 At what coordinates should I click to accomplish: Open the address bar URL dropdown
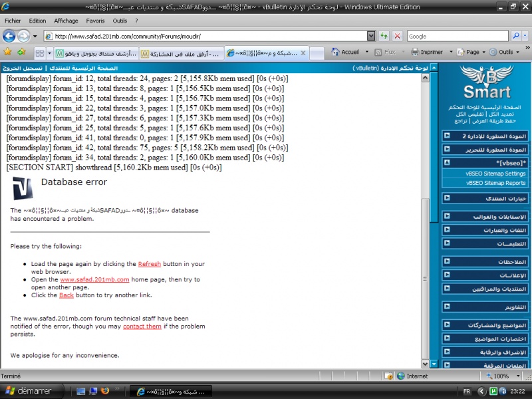tap(371, 36)
